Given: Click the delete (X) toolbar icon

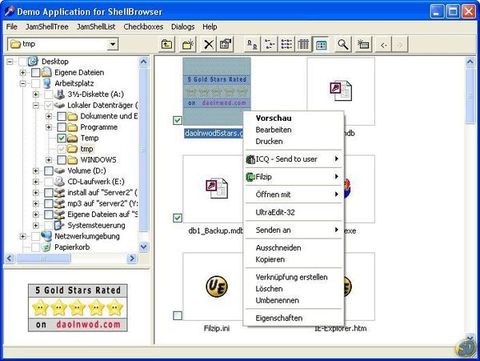Looking at the screenshot, I should [209, 44].
